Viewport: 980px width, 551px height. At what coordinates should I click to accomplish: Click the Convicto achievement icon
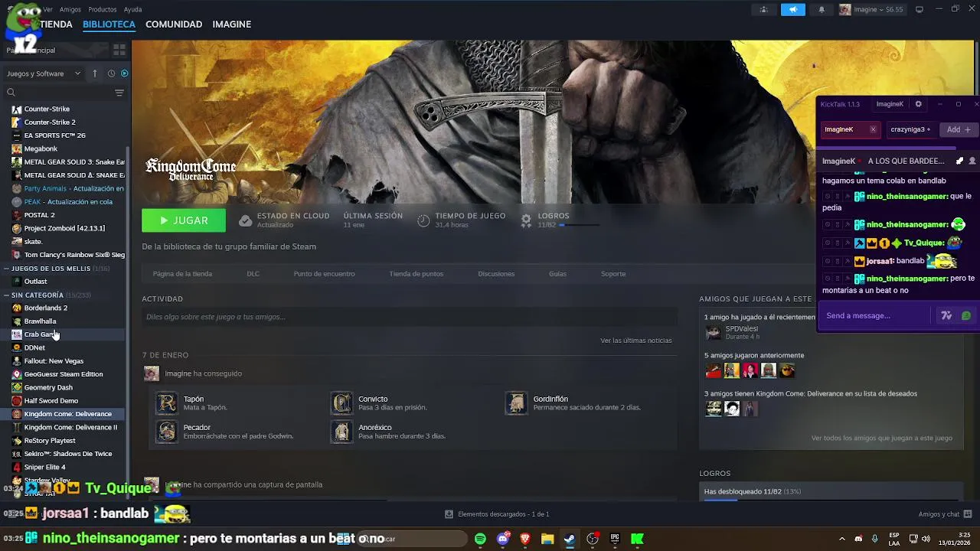coord(341,403)
